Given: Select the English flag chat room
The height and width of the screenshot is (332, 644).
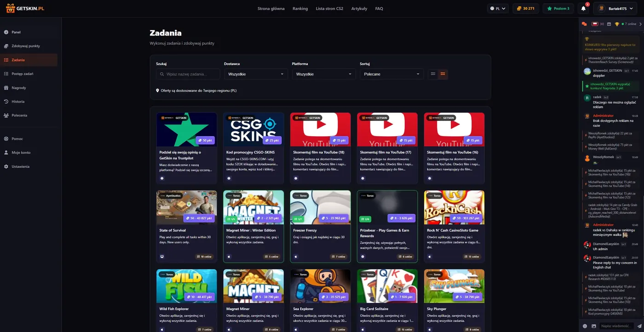Looking at the screenshot, I should point(602,24).
